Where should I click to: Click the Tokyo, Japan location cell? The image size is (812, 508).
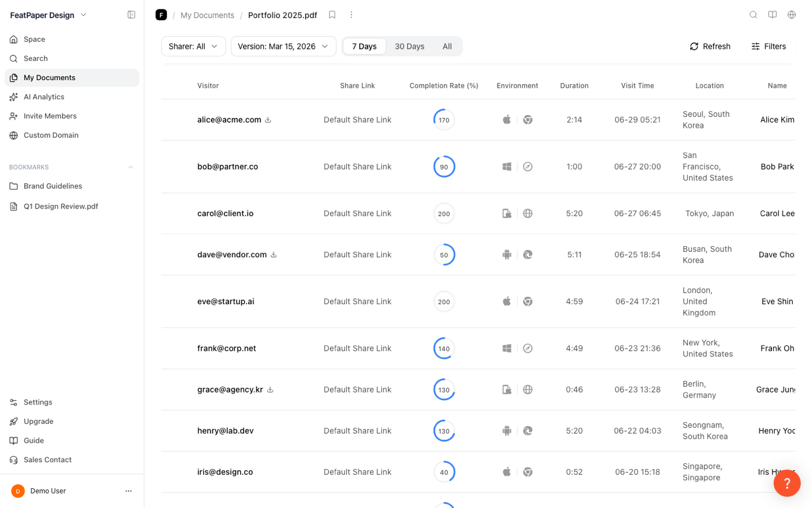[709, 214]
